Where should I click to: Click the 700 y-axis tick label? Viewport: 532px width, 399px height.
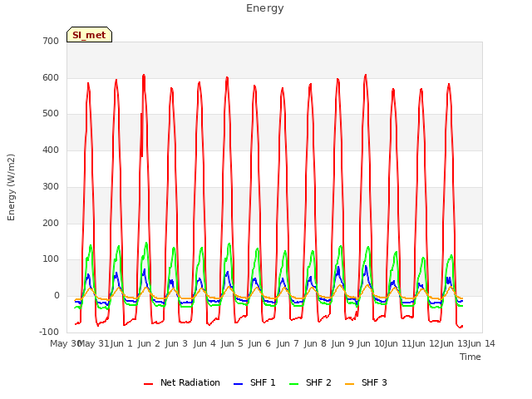(51, 41)
